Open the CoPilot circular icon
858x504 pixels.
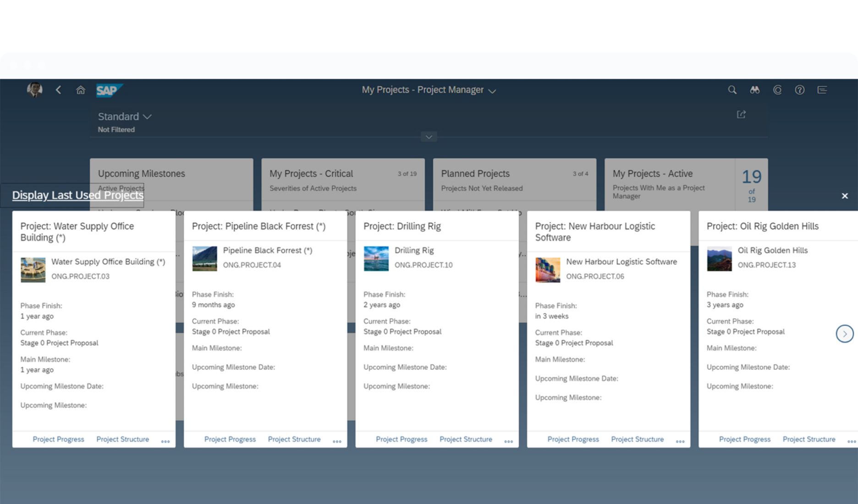tap(777, 90)
